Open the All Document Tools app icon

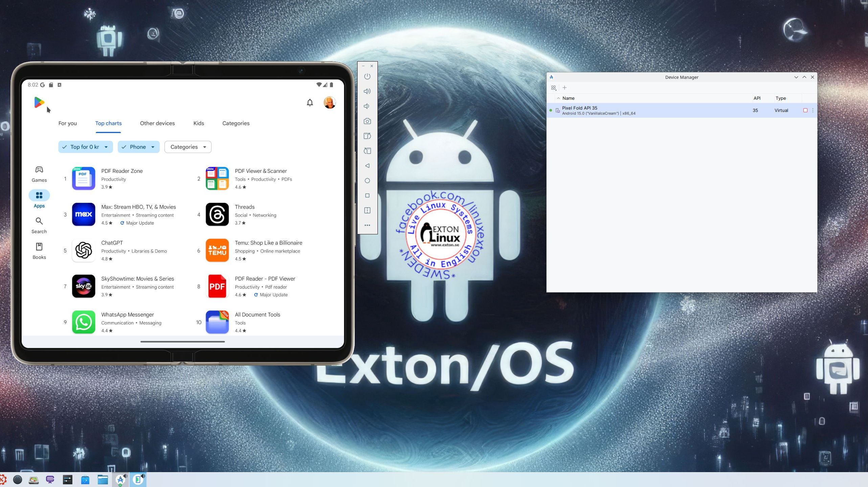coord(217,322)
